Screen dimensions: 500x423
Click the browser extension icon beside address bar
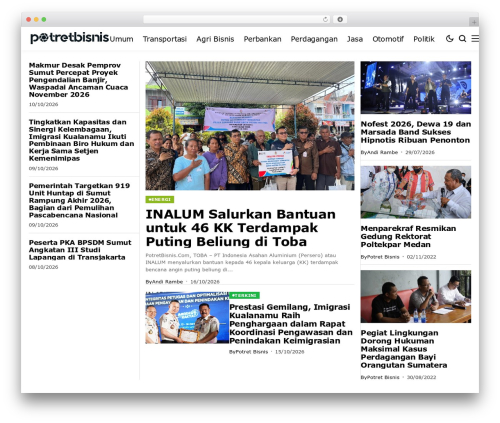pos(340,20)
